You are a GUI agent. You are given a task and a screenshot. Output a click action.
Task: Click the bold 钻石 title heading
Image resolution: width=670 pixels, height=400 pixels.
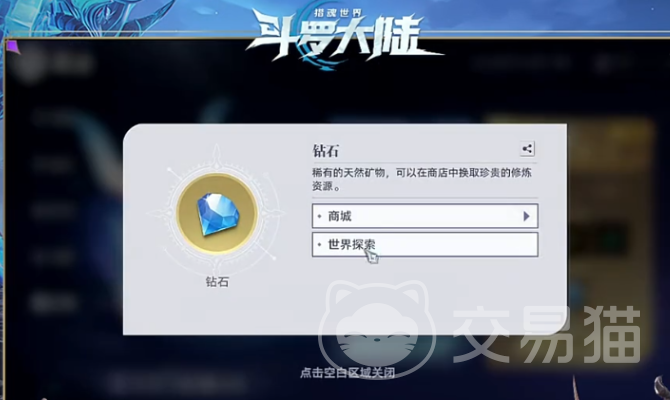point(326,151)
